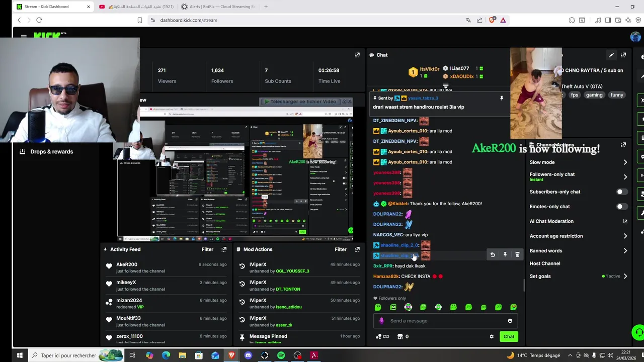Click the channel points infinity icon

tap(386, 337)
